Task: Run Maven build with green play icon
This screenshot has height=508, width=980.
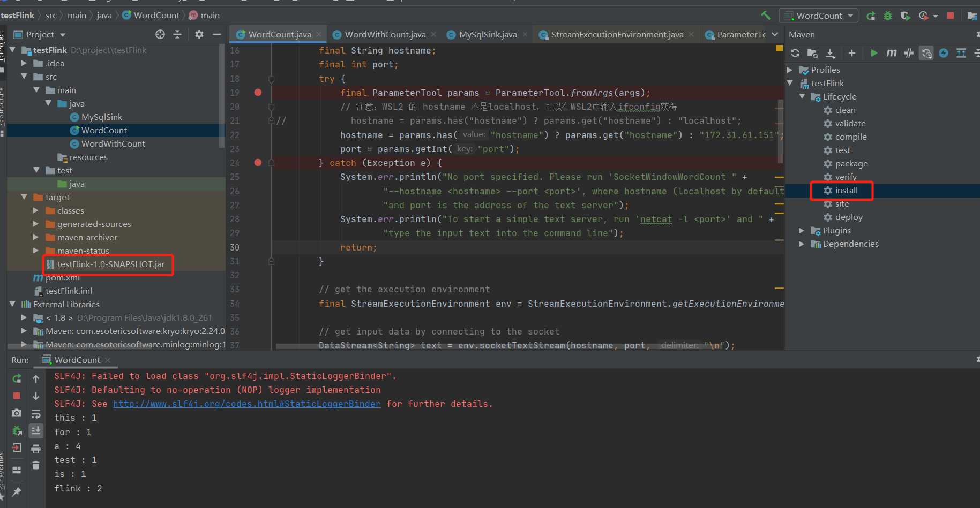Action: (x=874, y=53)
